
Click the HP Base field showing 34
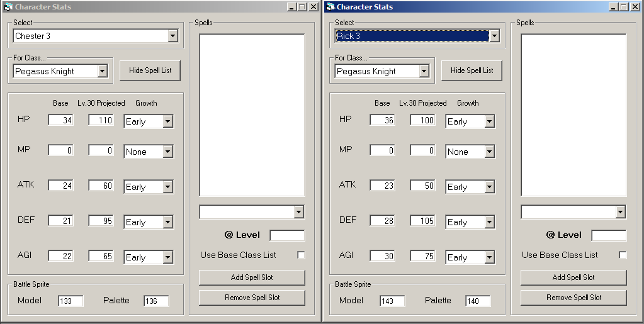tap(61, 120)
